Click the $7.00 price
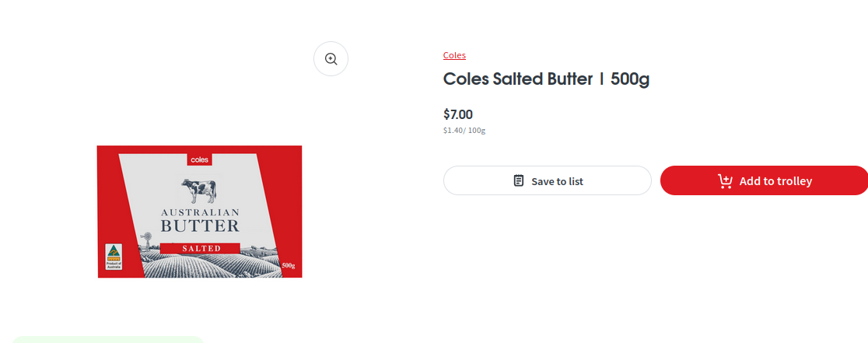Viewport: 868px width, 343px height. click(x=458, y=114)
